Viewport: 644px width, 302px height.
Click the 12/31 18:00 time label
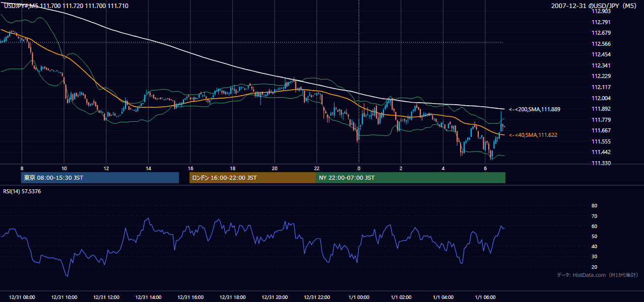click(232, 297)
